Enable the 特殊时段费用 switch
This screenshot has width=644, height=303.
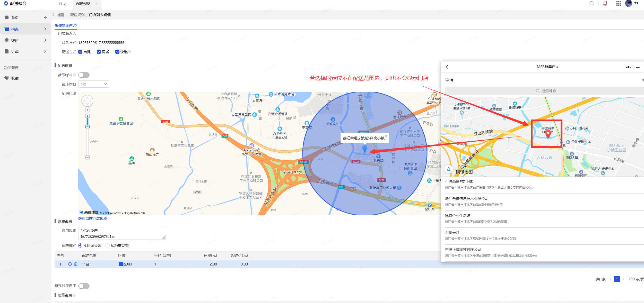click(x=84, y=286)
